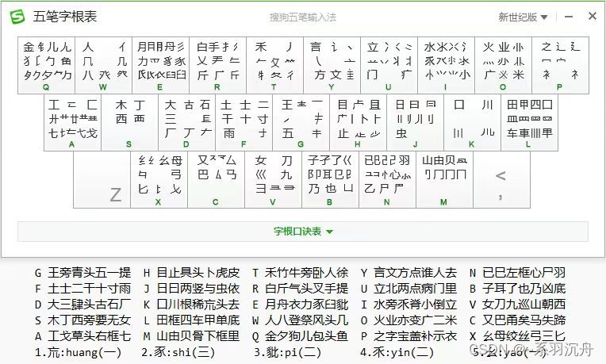Screen dimensions: 606x364
Task: Click the mnemonic line 土士二干十寸雨
Action: tap(90, 289)
